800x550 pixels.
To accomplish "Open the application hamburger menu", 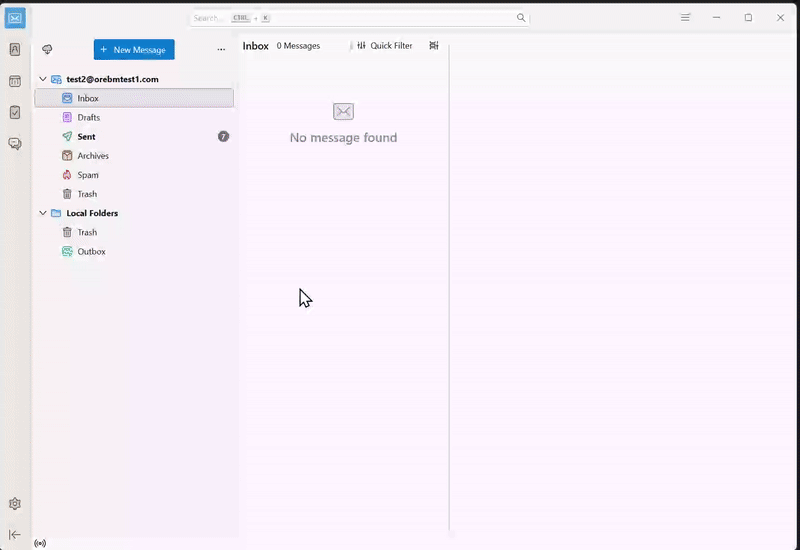I will coord(685,17).
